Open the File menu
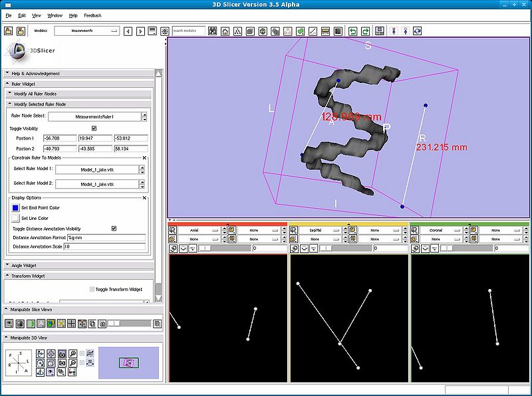The width and height of the screenshot is (532, 396). coord(8,15)
